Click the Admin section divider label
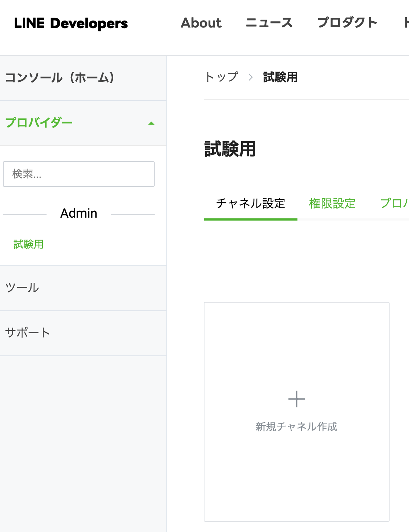This screenshot has height=532, width=409. pyautogui.click(x=78, y=213)
